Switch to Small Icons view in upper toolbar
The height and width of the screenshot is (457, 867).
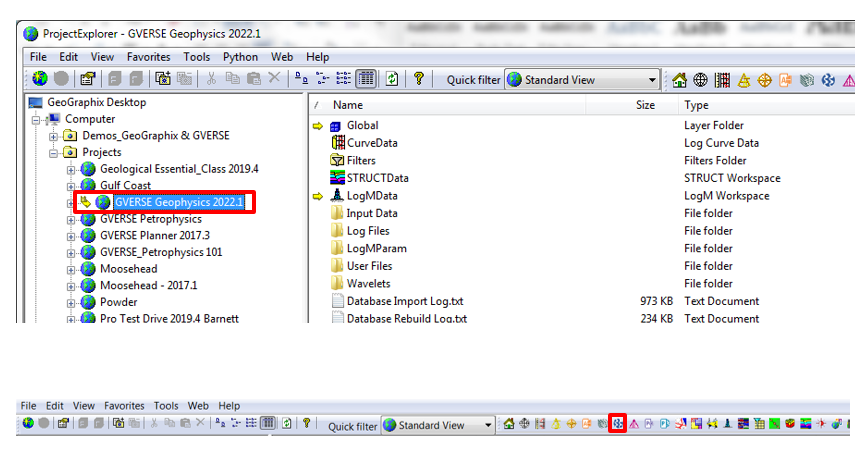click(x=322, y=79)
